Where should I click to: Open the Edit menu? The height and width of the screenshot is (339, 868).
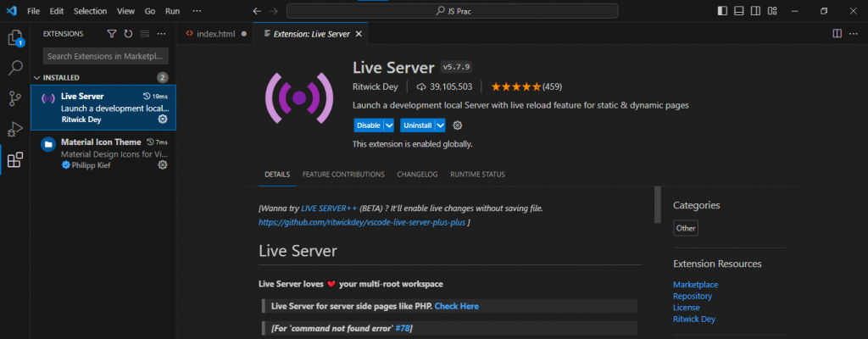pyautogui.click(x=57, y=11)
